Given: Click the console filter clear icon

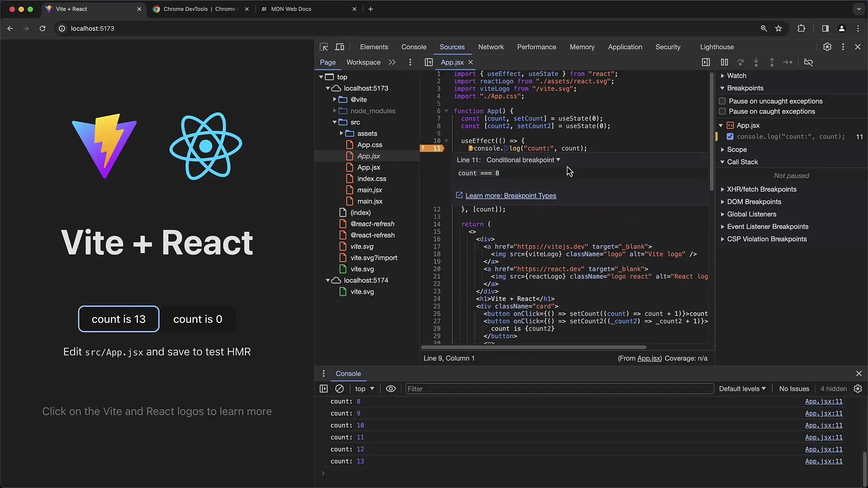Looking at the screenshot, I should point(339,389).
